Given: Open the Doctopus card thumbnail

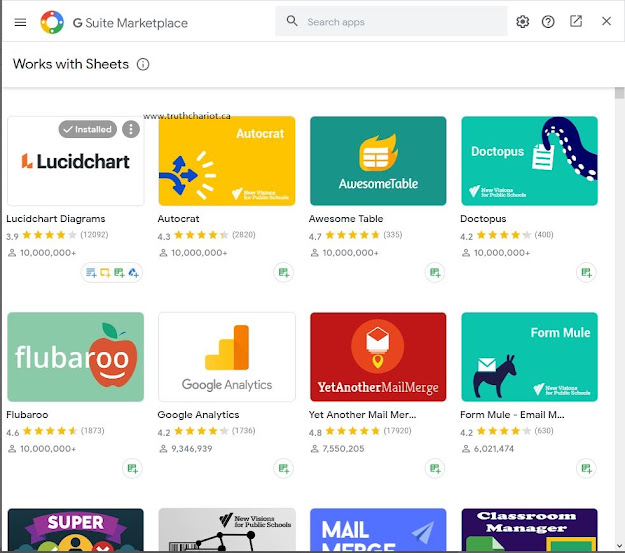Looking at the screenshot, I should (529, 161).
